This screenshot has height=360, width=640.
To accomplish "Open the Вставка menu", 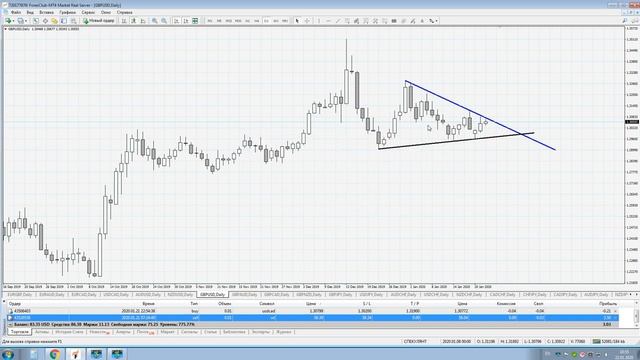I will pos(47,13).
